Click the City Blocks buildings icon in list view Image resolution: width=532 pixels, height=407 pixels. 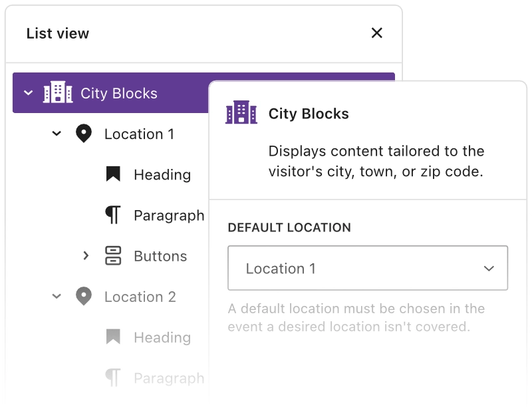(x=58, y=93)
